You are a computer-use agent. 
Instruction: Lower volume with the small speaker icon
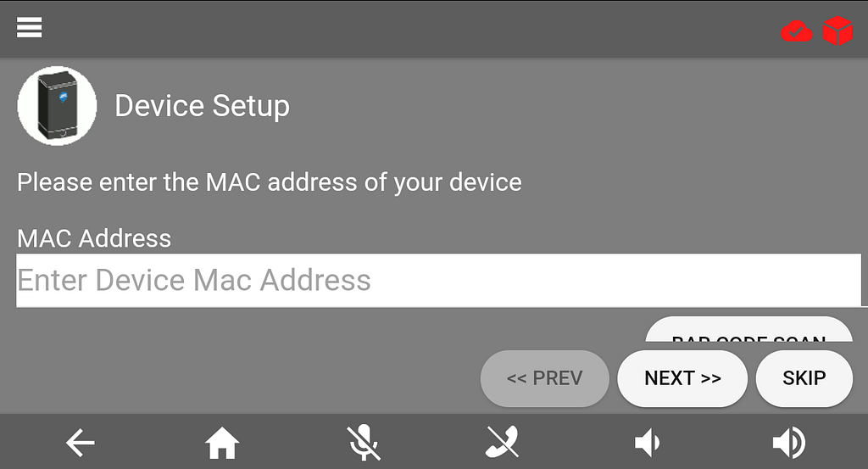(647, 443)
